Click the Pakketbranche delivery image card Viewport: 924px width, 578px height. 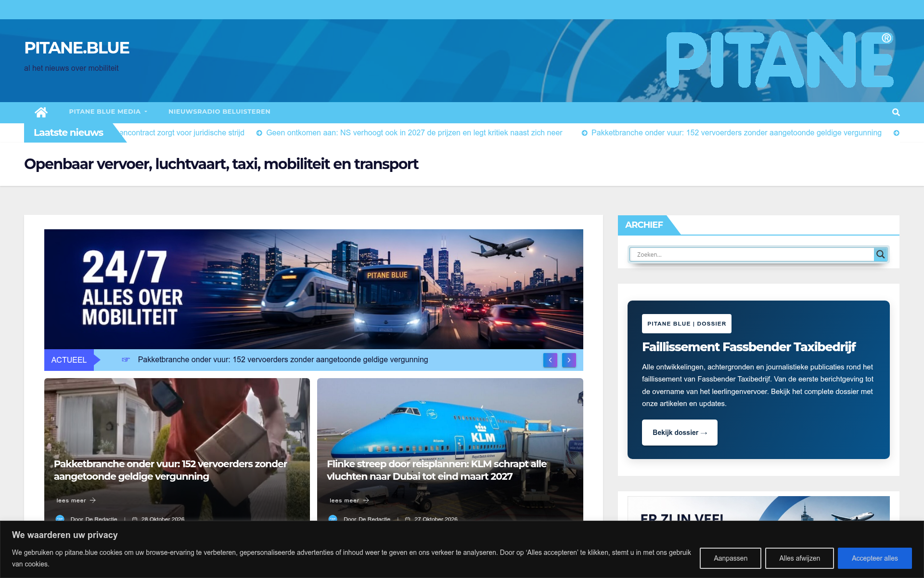177,450
